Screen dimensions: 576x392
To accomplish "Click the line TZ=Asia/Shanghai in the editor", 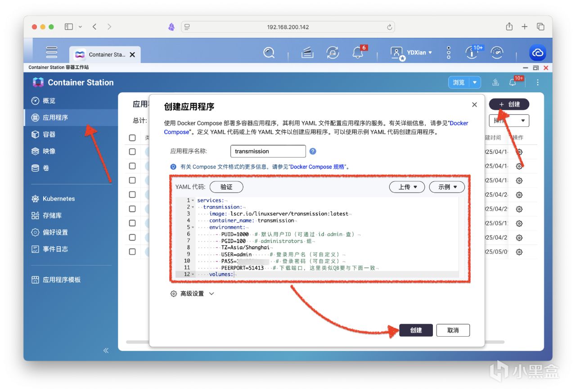I will pyautogui.click(x=245, y=248).
